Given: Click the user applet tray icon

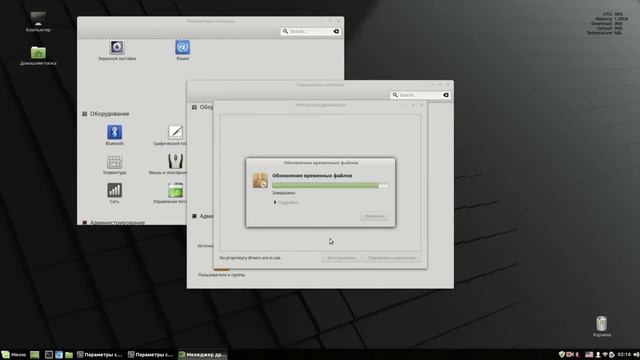Looking at the screenshot, I should [x=598, y=354].
